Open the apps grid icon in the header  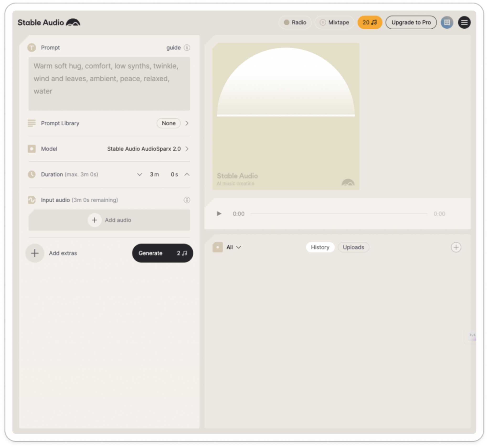[447, 22]
